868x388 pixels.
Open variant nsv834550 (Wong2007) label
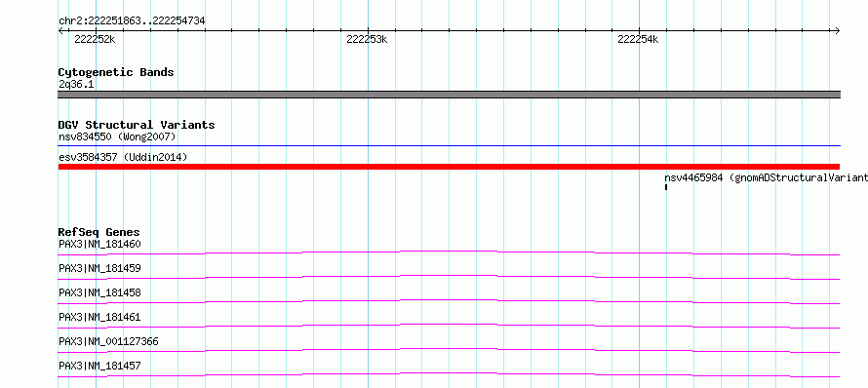click(117, 136)
